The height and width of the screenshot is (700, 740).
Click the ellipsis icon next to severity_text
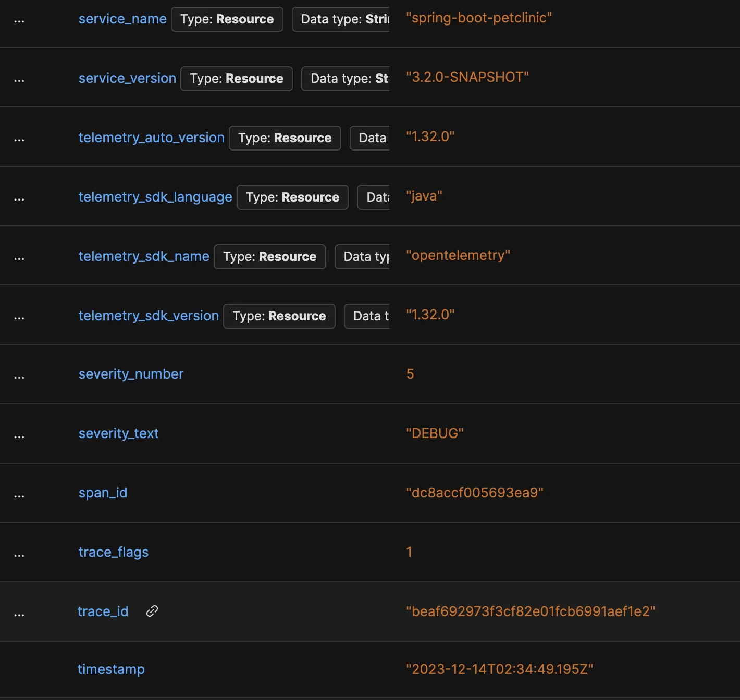[19, 437]
